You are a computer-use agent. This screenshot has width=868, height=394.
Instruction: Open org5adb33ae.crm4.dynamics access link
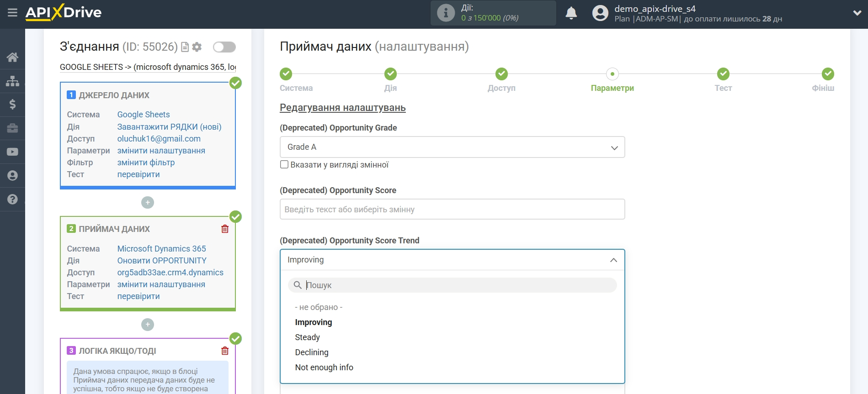170,273
